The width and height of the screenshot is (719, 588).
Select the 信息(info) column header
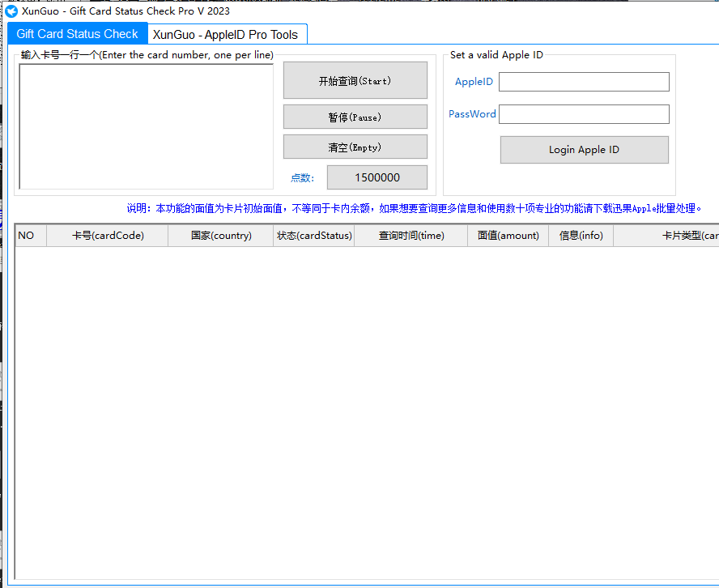click(581, 236)
